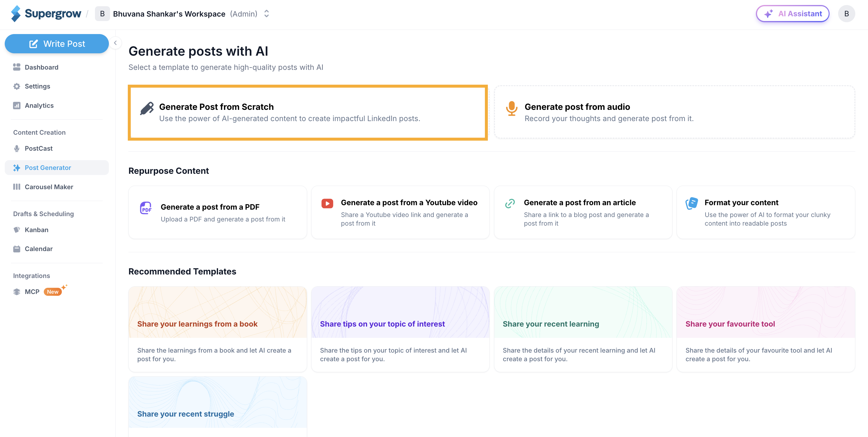Open Settings from the sidebar
This screenshot has width=868, height=437.
pyautogui.click(x=57, y=86)
